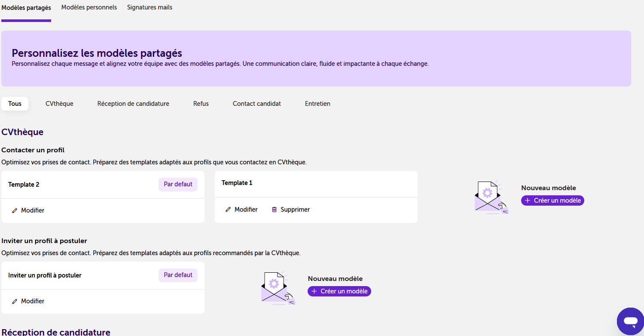644x336 pixels.
Task: Select the Modèles partagés tab
Action: [x=26, y=8]
